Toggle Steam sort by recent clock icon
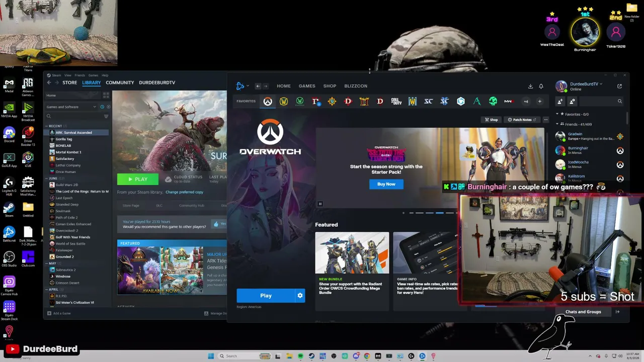 [x=102, y=107]
